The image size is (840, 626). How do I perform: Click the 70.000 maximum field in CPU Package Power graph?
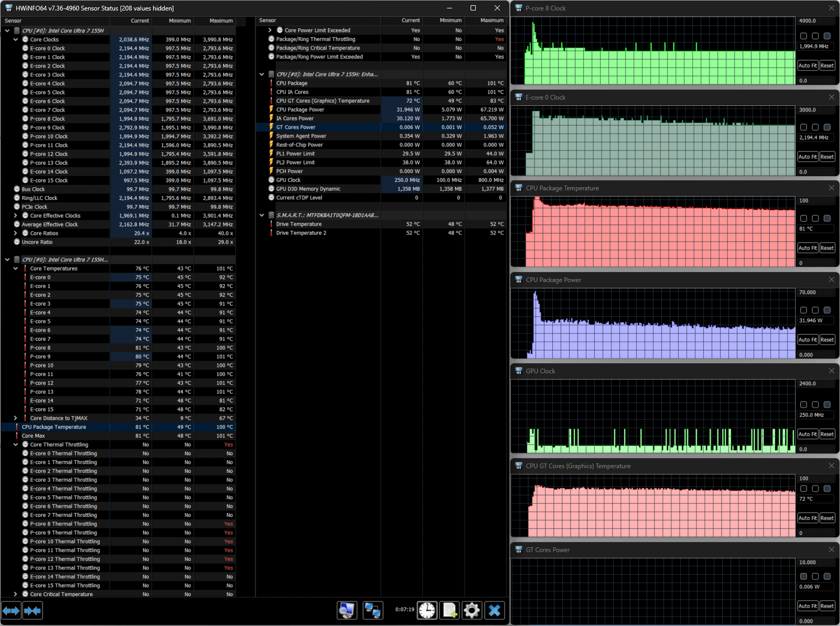pyautogui.click(x=816, y=293)
